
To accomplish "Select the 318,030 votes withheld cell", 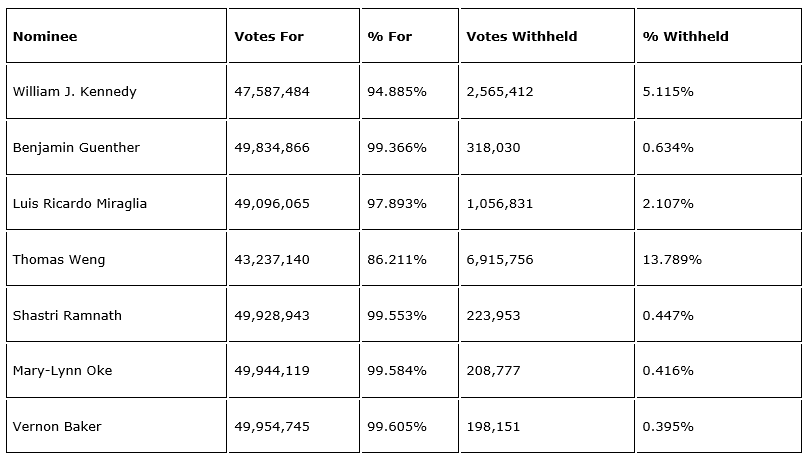I will pyautogui.click(x=492, y=148).
